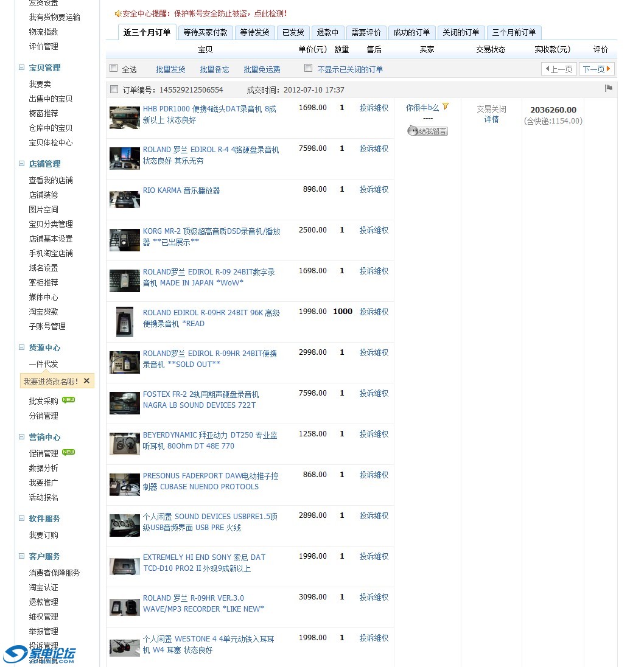This screenshot has width=644, height=667.
Task: Open buyer profile 你很牛b么
Action: (422, 108)
